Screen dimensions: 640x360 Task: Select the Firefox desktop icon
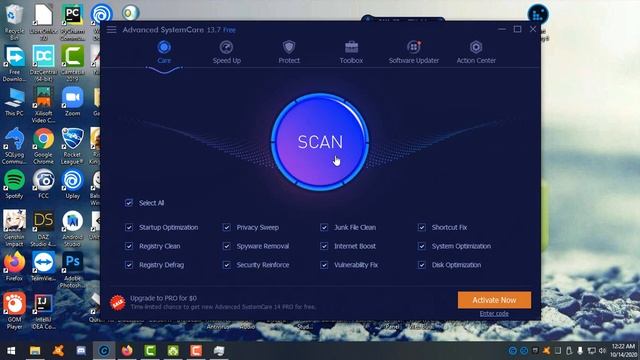pos(14,267)
